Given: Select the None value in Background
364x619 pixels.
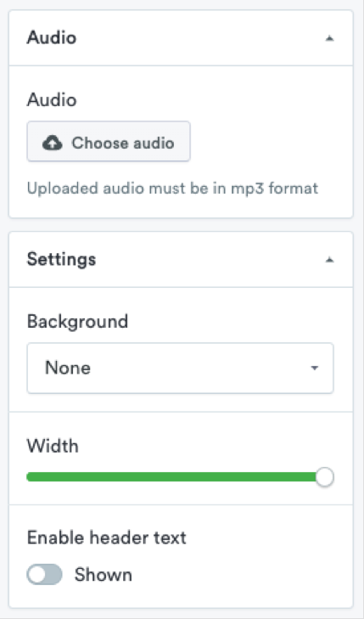Looking at the screenshot, I should [x=68, y=368].
